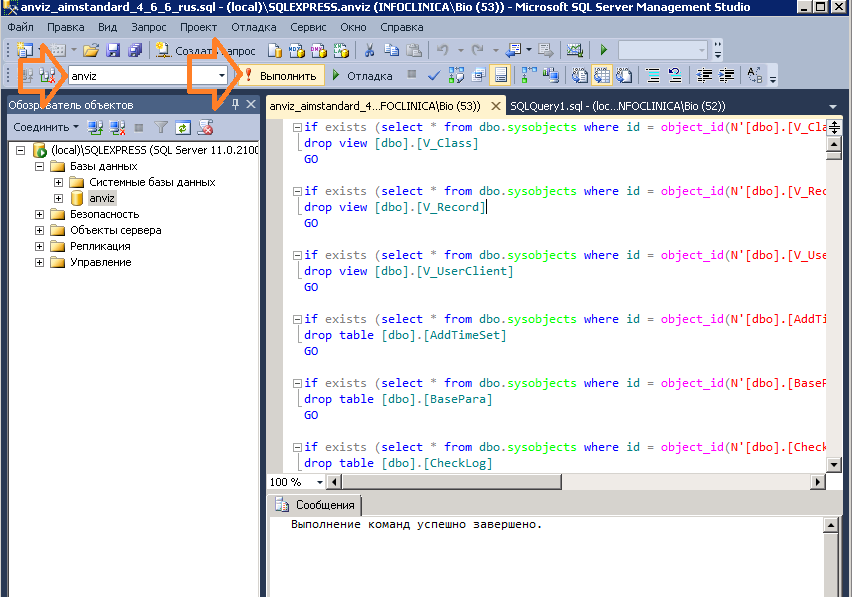This screenshot has width=852, height=597.
Task: Open the Отладка menu
Action: pos(253,27)
